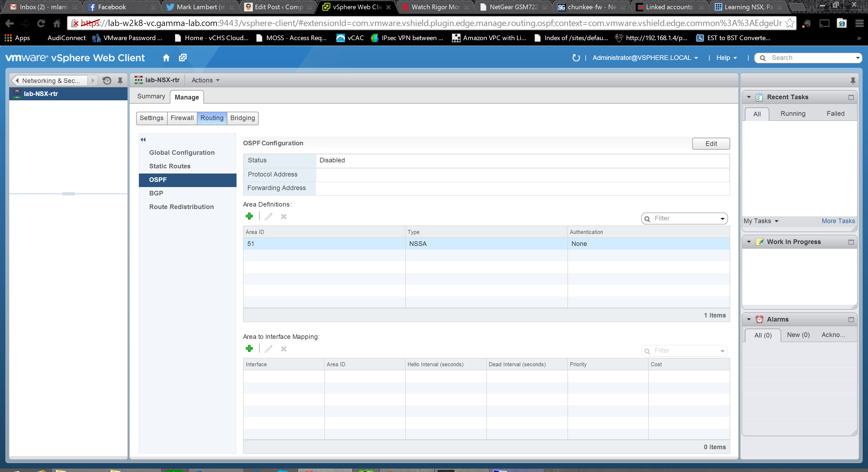868x472 pixels.
Task: Pin the navigator panel
Action: [120, 81]
